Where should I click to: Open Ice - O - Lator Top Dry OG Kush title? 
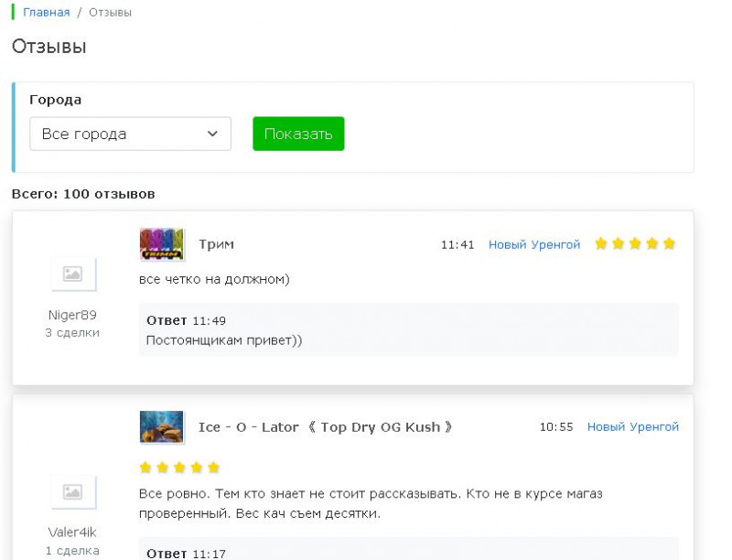(x=325, y=426)
